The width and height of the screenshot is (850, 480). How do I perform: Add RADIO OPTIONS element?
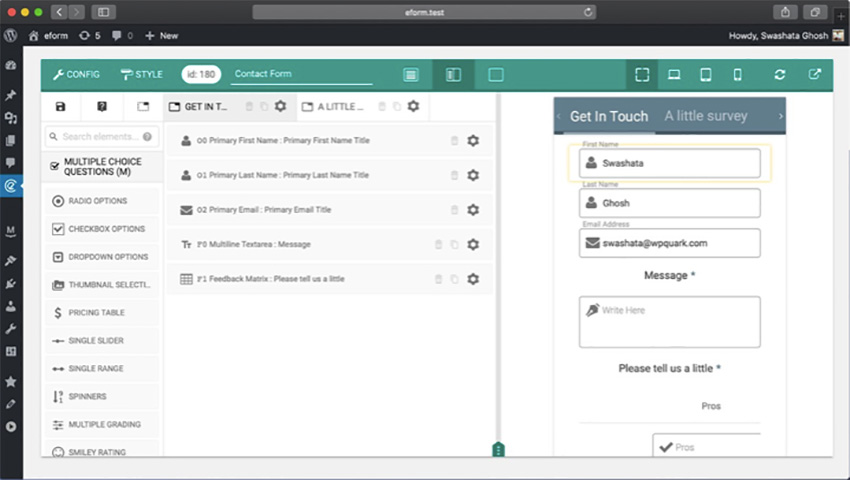[x=102, y=201]
